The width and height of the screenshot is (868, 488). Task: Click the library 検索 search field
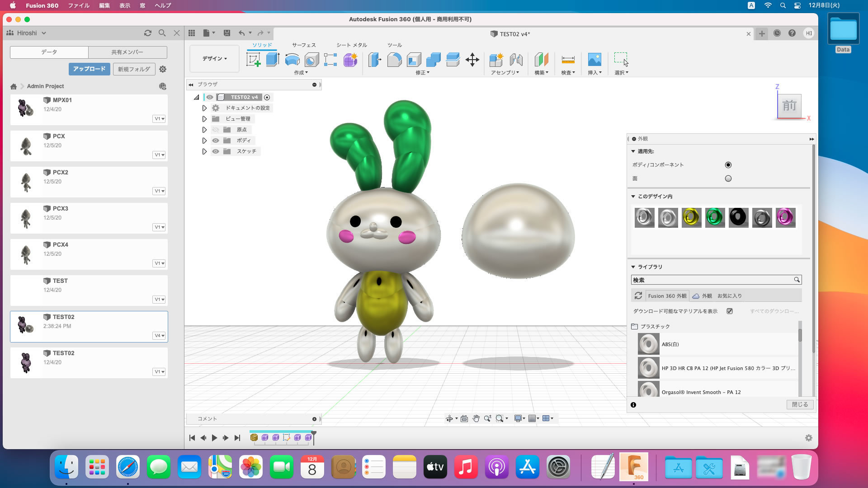(712, 280)
